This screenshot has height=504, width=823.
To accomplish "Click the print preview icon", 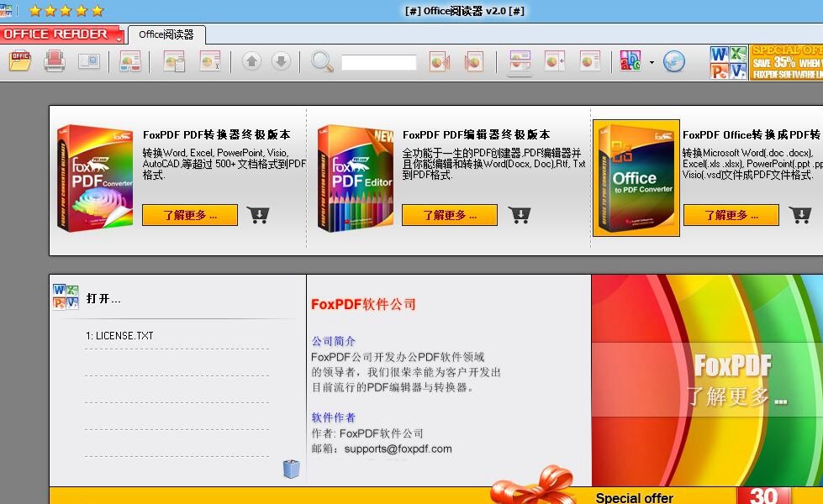I will pyautogui.click(x=89, y=61).
